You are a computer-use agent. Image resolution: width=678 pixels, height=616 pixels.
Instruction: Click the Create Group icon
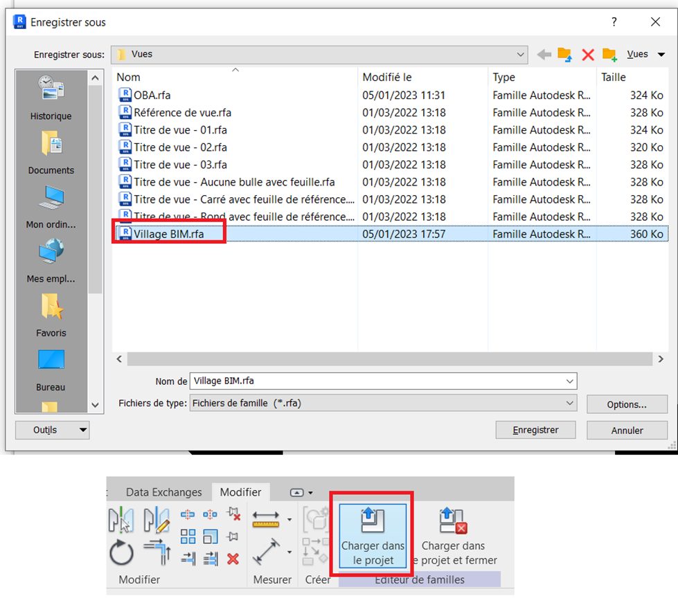[x=316, y=518]
